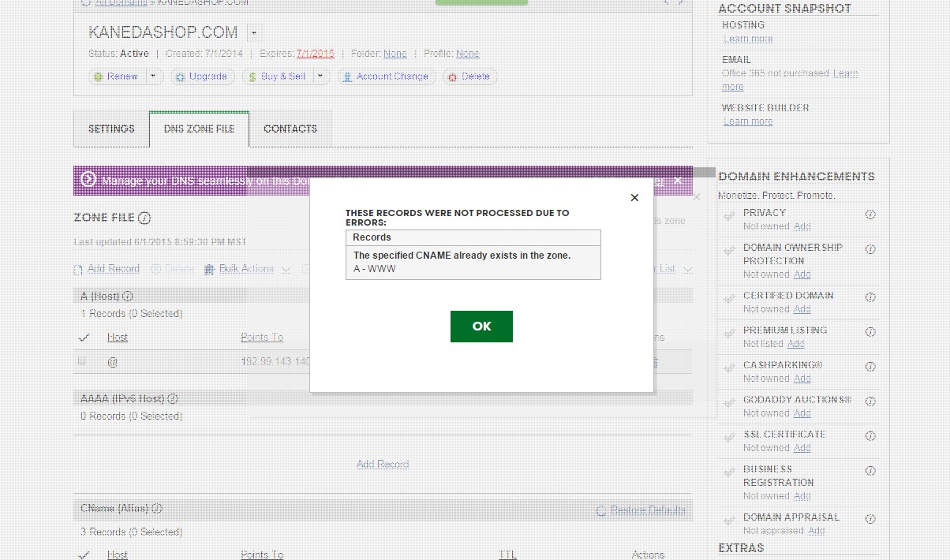Click info icon next to Business Registration
The height and width of the screenshot is (560, 950).
(870, 471)
